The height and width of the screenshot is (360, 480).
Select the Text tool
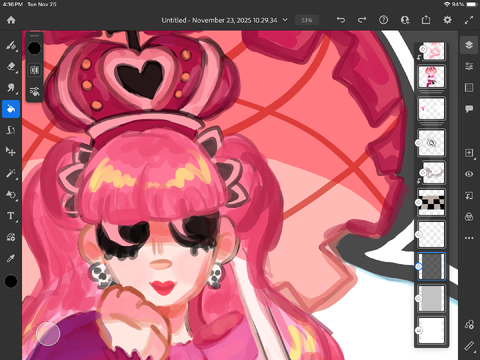tap(11, 216)
